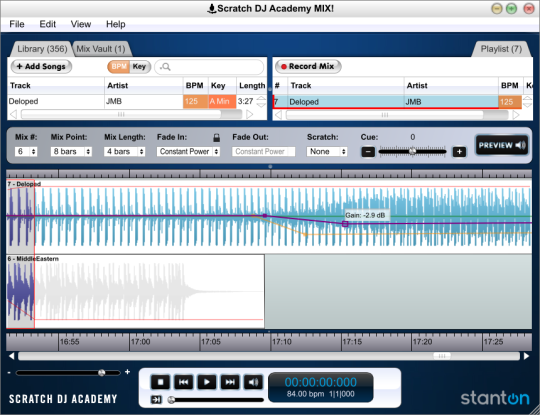Sort playlist by BPM column header
The width and height of the screenshot is (540, 415).
[x=510, y=85]
